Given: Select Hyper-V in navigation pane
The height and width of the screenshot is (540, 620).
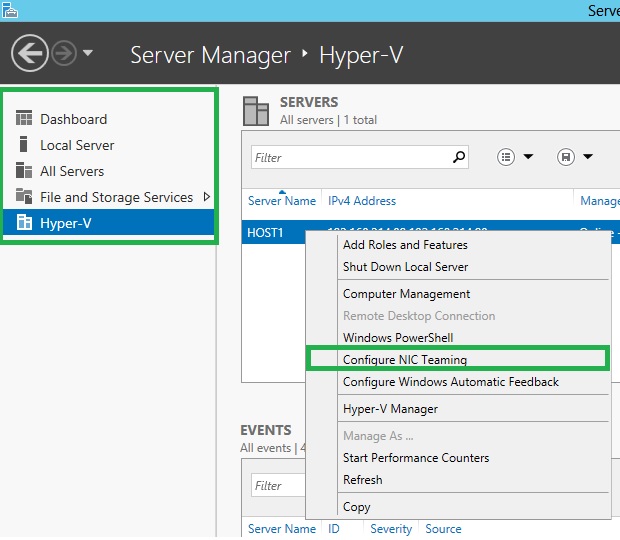Looking at the screenshot, I should (109, 223).
